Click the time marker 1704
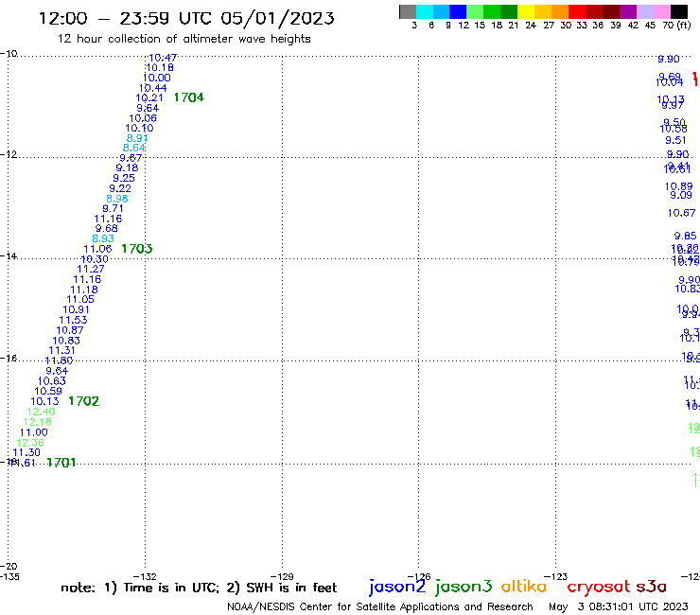Screen dimensions: 700x615 [x=189, y=97]
